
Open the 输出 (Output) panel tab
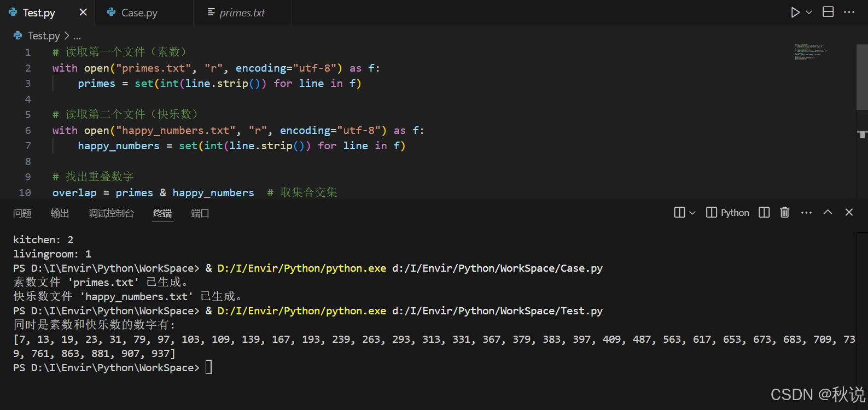click(60, 213)
